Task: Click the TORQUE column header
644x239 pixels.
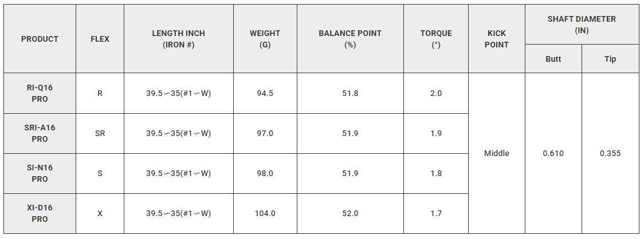Action: 436,39
